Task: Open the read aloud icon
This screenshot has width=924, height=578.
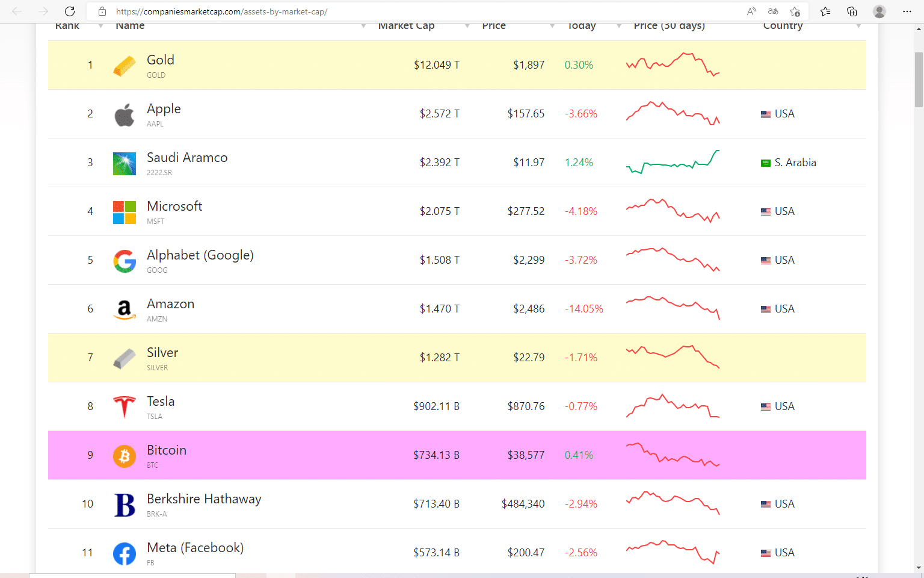Action: click(751, 11)
